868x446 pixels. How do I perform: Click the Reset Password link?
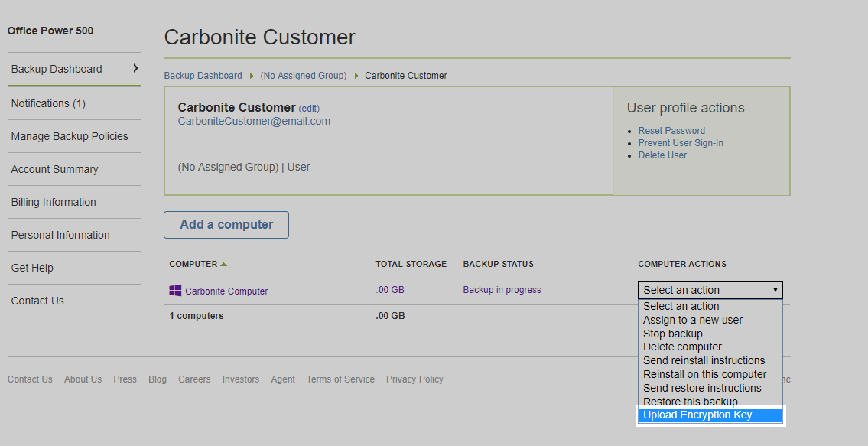(x=671, y=131)
